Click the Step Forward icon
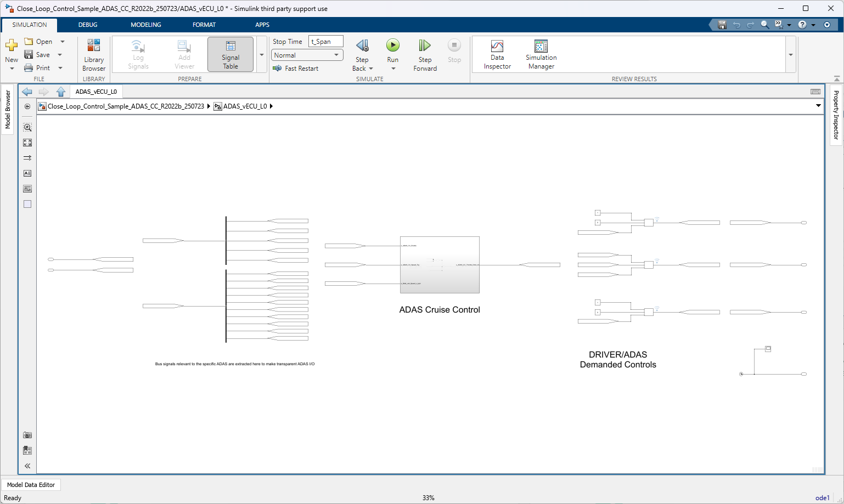Screen dimensions: 844x504 (425, 46)
